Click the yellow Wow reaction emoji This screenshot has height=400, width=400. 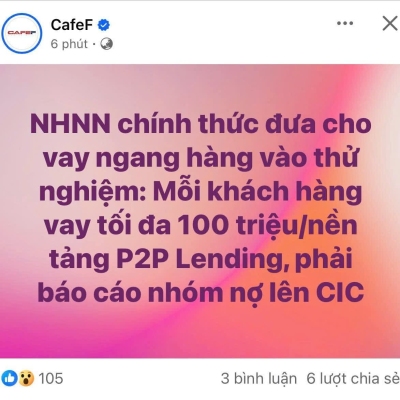26,378
